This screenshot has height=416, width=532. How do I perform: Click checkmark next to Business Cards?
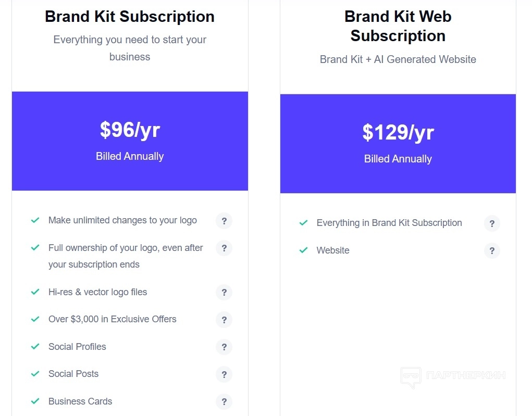(x=35, y=401)
